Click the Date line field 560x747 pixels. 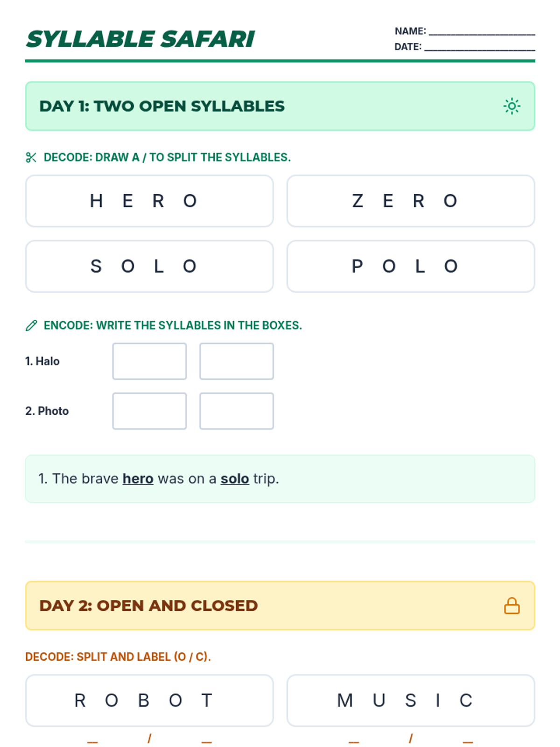[479, 47]
